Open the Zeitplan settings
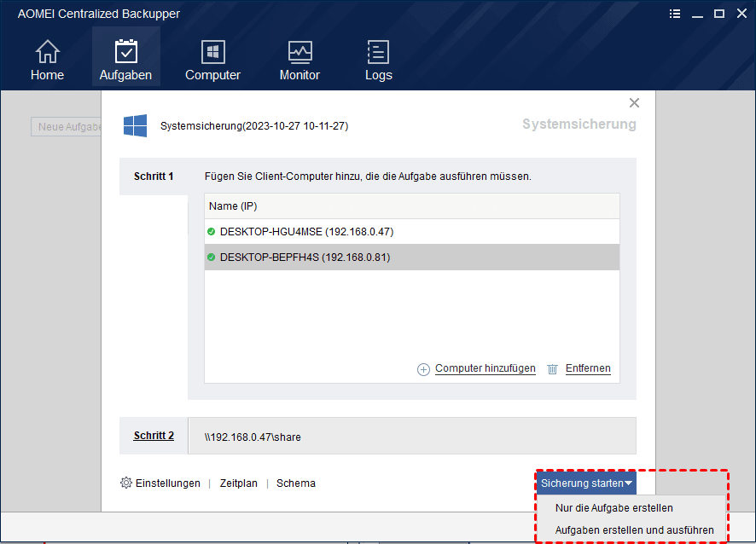 point(239,483)
